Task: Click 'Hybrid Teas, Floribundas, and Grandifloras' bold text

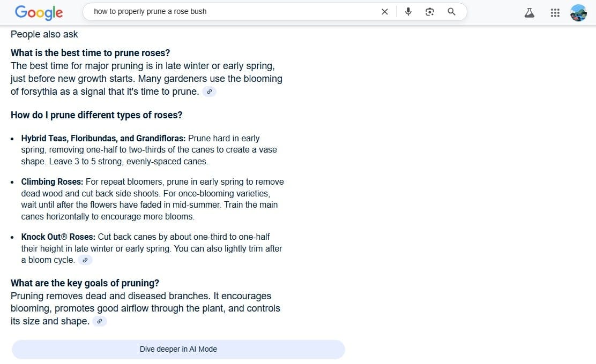Action: tap(103, 138)
